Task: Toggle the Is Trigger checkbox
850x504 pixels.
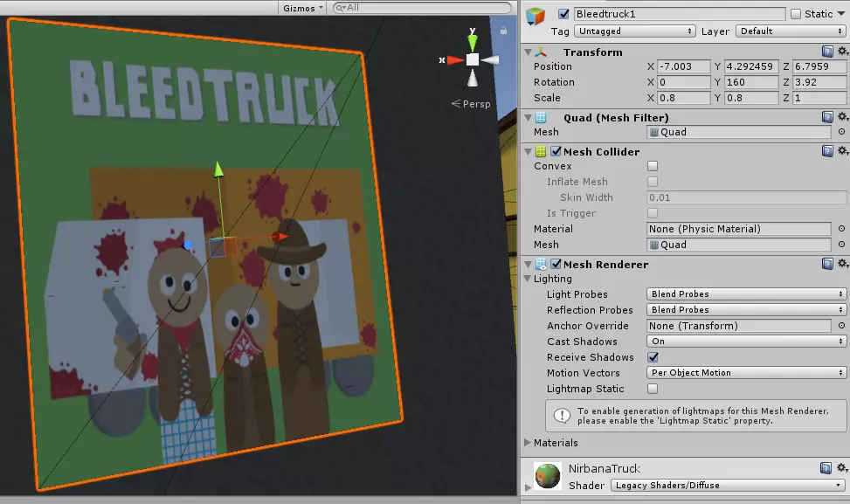Action: (x=653, y=213)
